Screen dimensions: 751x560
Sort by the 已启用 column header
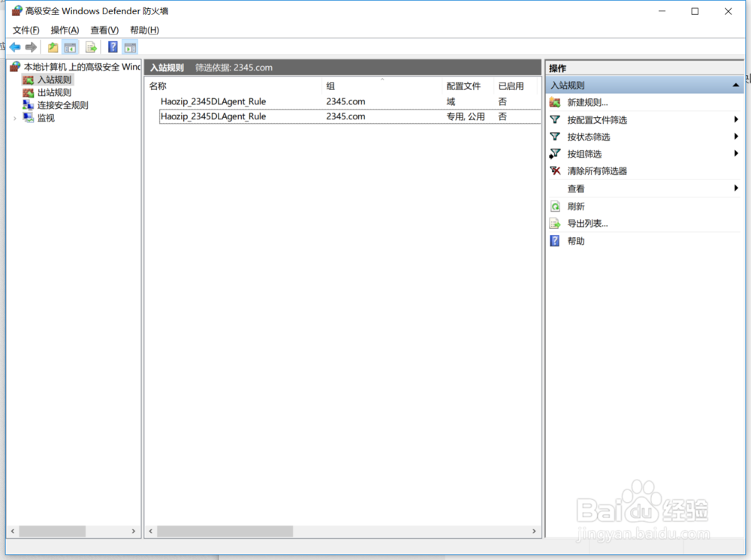click(x=515, y=86)
